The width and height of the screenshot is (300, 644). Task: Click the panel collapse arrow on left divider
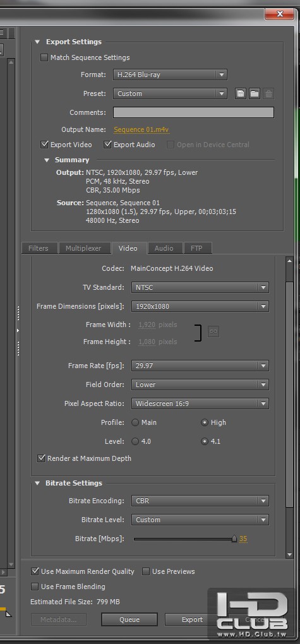click(18, 331)
